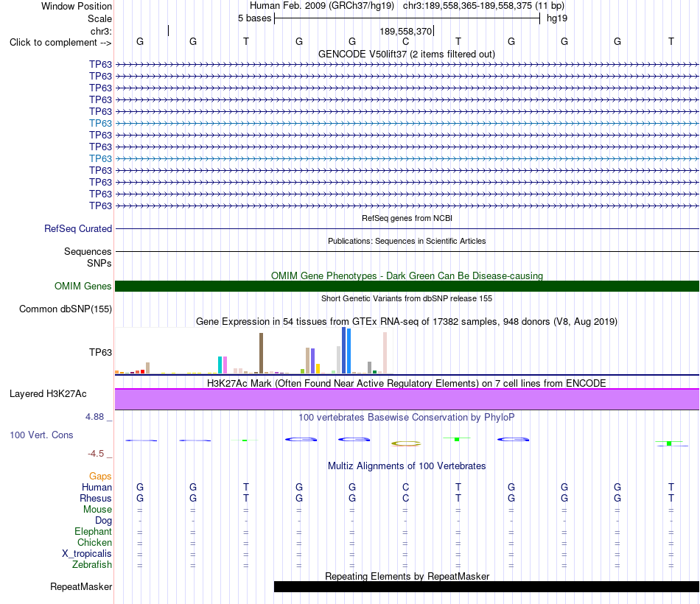The width and height of the screenshot is (700, 604).
Task: Click the C base in the complement sequence row
Action: (405, 41)
